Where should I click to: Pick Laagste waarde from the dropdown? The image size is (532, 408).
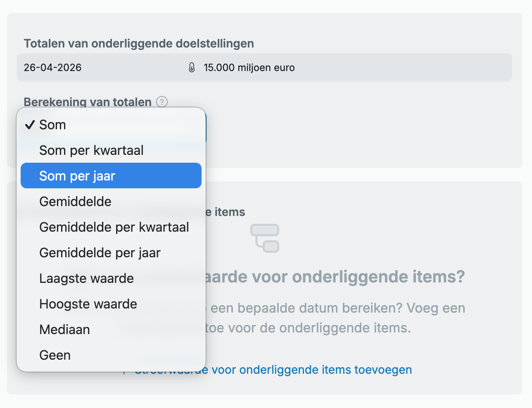point(86,278)
